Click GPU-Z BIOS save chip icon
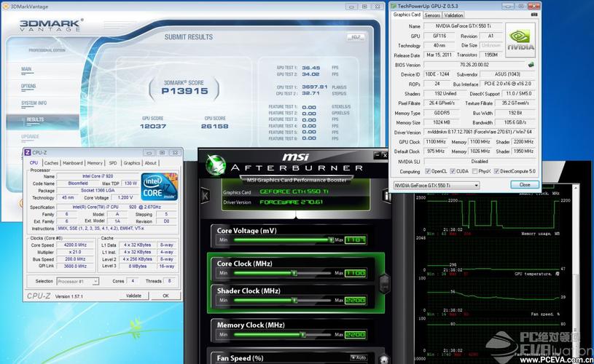The image size is (594, 364). (531, 65)
